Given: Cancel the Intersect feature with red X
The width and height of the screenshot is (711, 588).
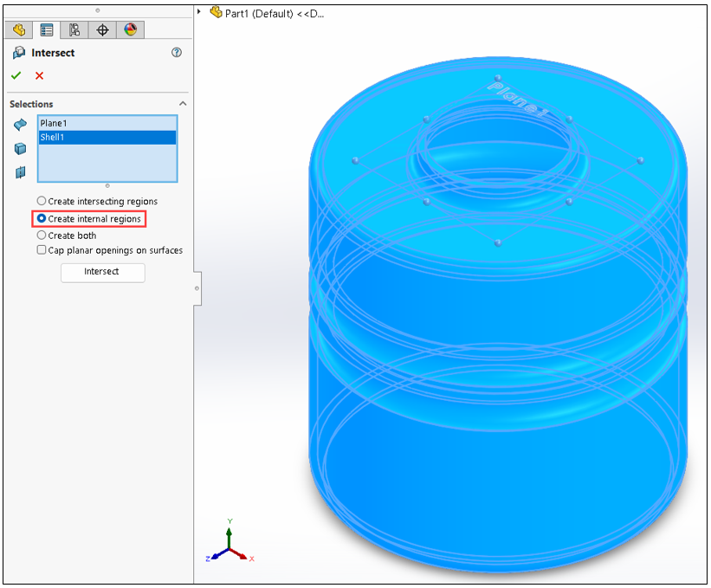Looking at the screenshot, I should [38, 75].
